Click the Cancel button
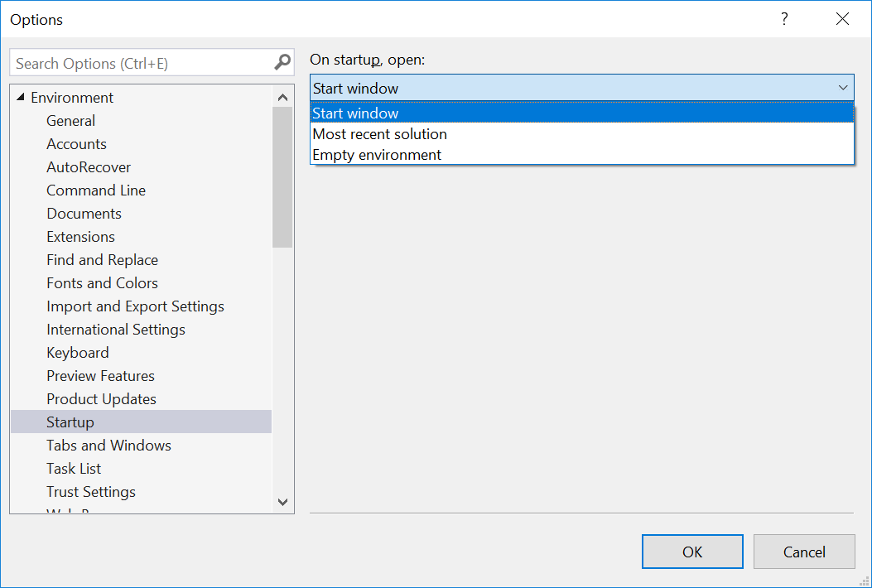The width and height of the screenshot is (872, 588). coord(803,552)
